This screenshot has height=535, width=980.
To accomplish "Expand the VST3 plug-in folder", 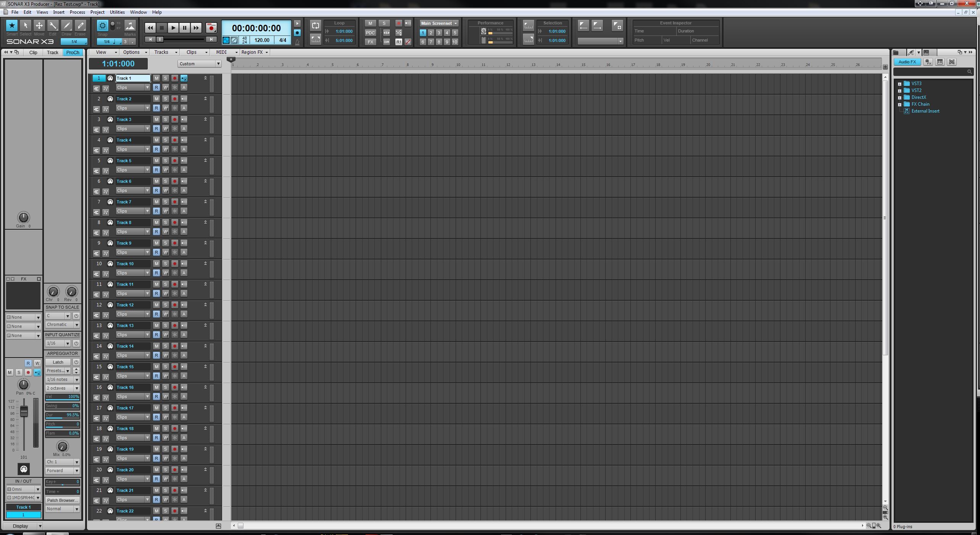I will pyautogui.click(x=899, y=84).
